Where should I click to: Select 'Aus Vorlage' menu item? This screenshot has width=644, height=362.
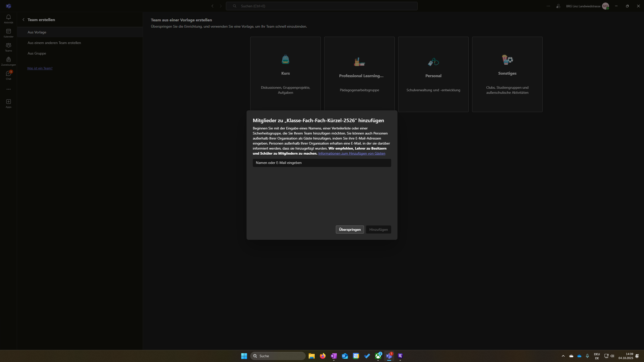pyautogui.click(x=37, y=32)
